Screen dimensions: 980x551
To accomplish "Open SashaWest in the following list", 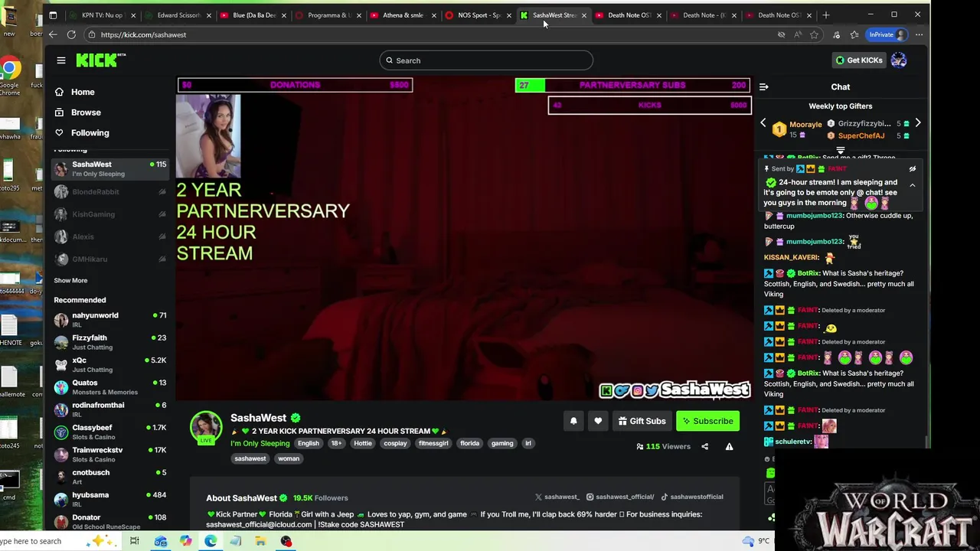I will coord(110,169).
